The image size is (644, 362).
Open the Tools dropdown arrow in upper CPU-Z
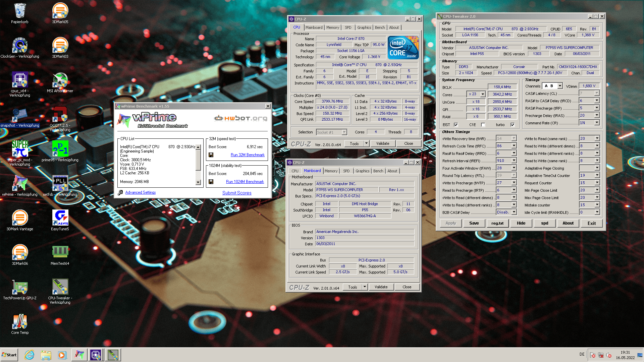pyautogui.click(x=366, y=143)
